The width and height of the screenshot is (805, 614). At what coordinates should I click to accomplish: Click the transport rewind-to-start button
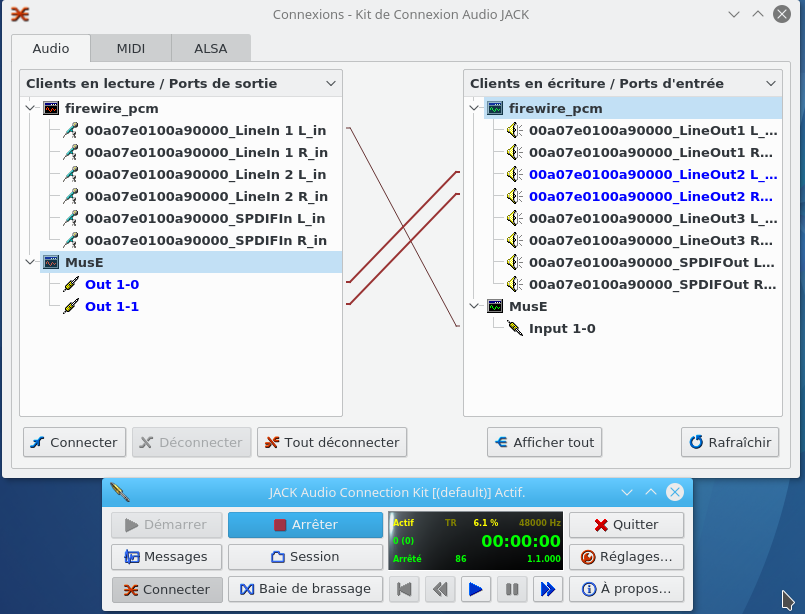tap(404, 589)
